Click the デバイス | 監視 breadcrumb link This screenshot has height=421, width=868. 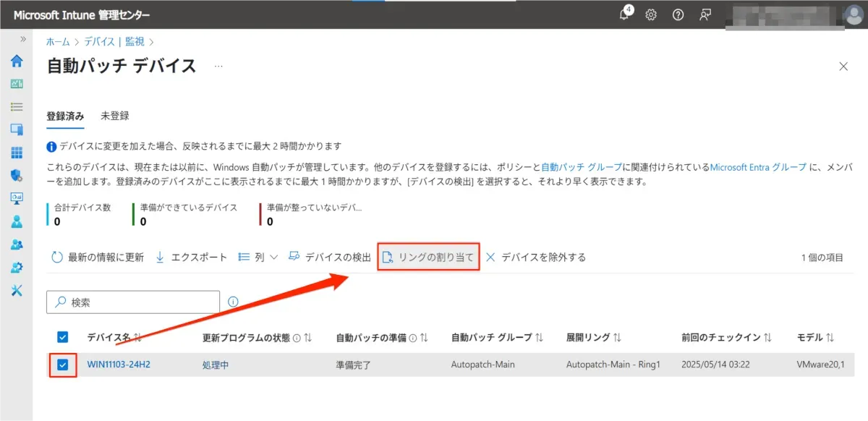tap(114, 43)
